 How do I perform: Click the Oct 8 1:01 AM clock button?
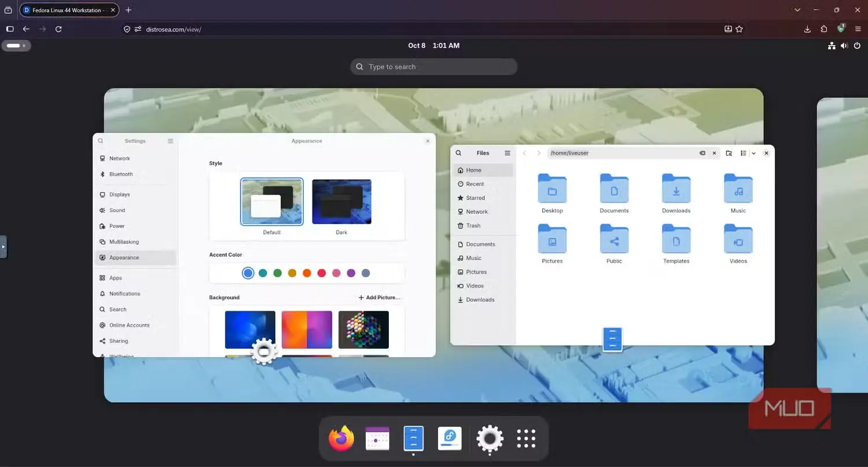(x=433, y=46)
